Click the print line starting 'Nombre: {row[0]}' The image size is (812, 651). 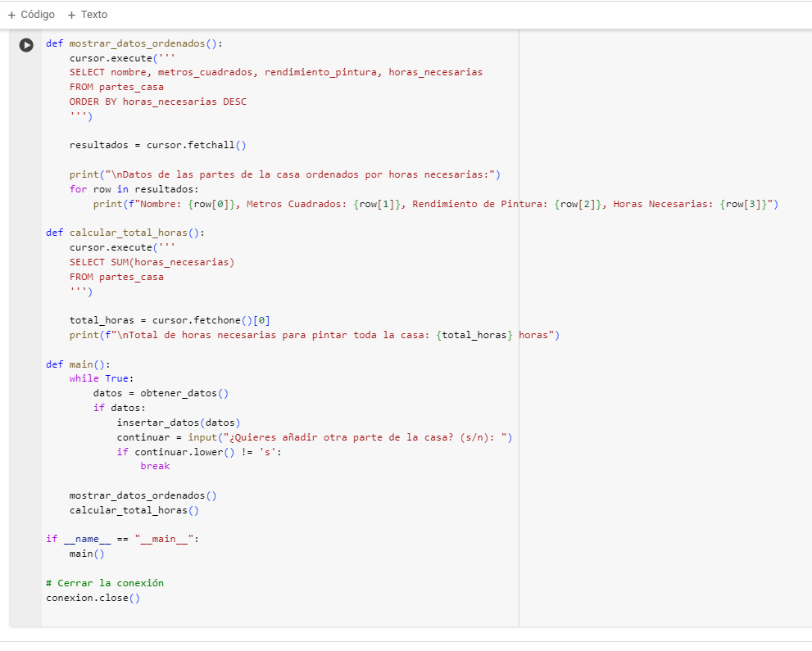pos(436,204)
